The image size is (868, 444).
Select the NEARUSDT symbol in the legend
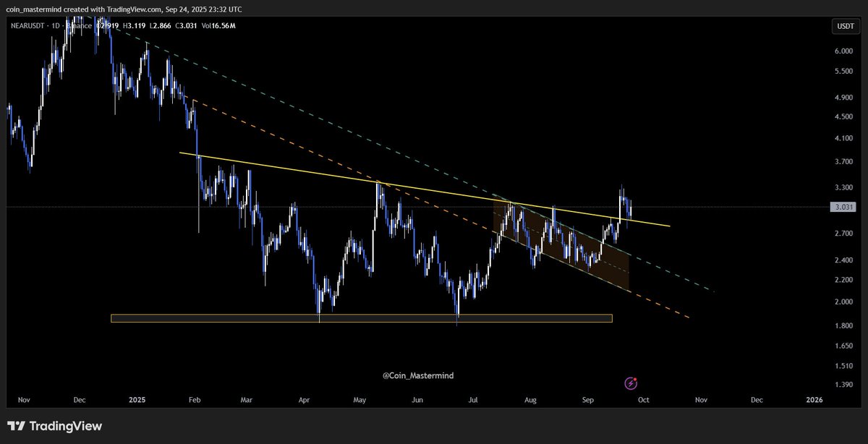tap(27, 26)
